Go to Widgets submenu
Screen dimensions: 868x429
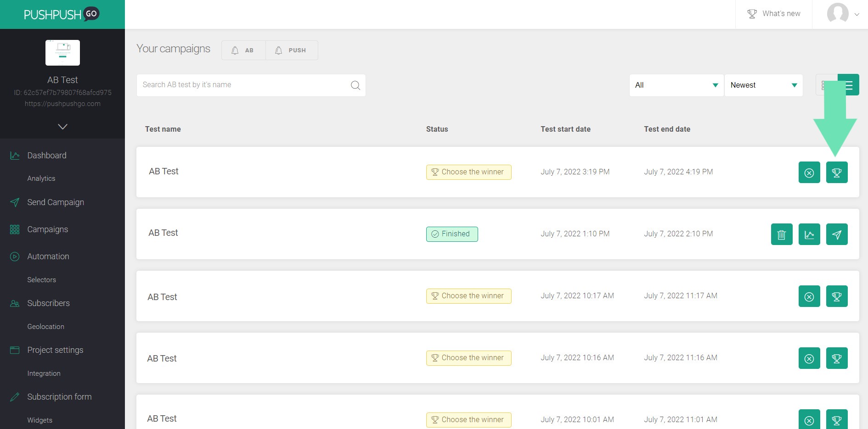point(40,420)
